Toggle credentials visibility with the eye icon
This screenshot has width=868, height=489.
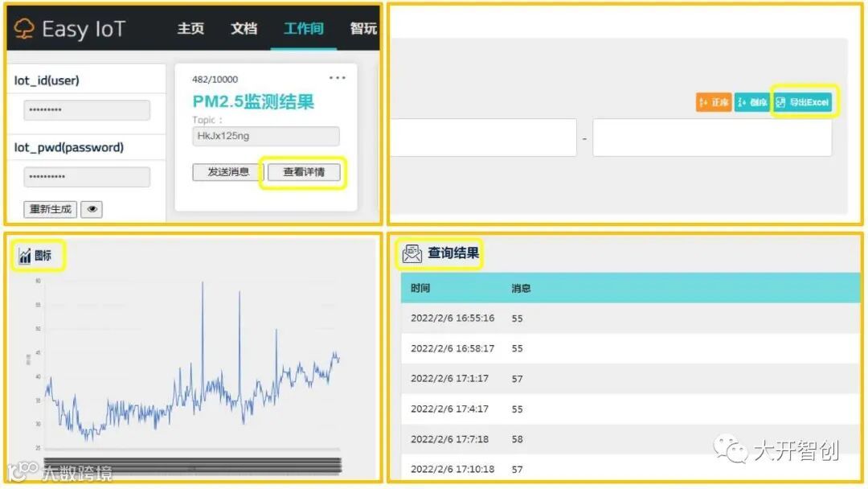click(92, 209)
